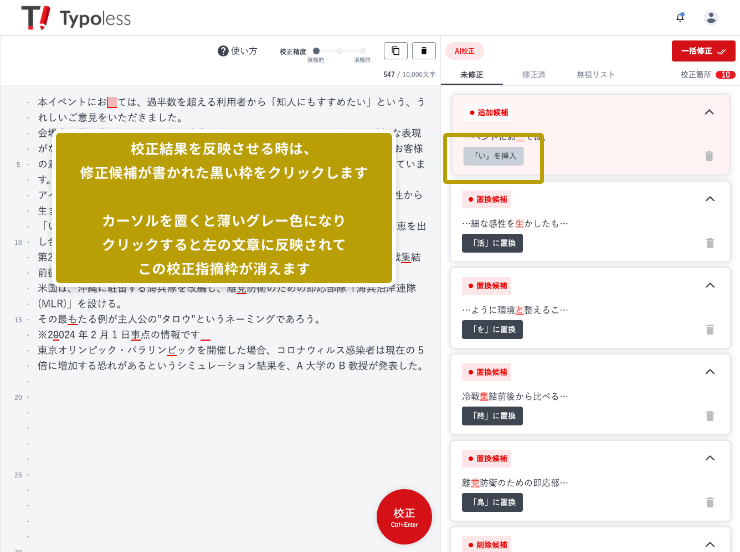Collapse the 追加候補 card chevron
The height and width of the screenshot is (552, 740).
coord(709,112)
